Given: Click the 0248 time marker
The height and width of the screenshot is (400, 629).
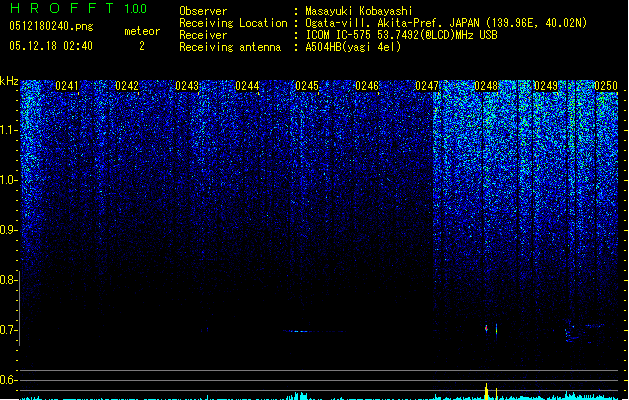Looking at the screenshot, I should pyautogui.click(x=486, y=86).
